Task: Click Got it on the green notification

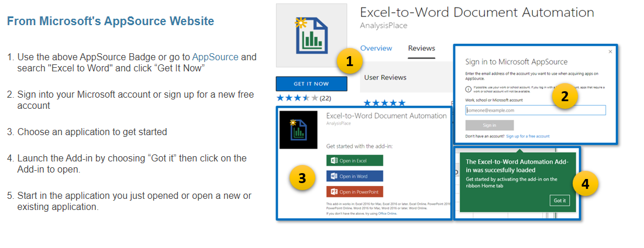Action: (x=559, y=201)
